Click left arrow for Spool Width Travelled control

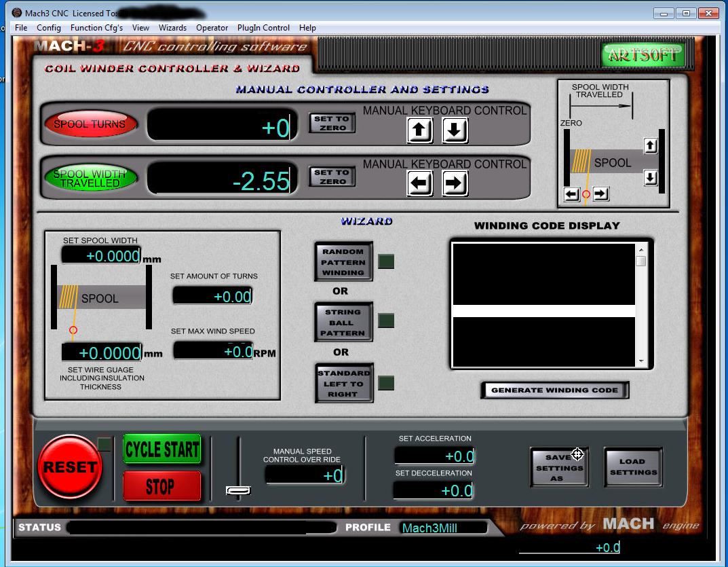[420, 183]
